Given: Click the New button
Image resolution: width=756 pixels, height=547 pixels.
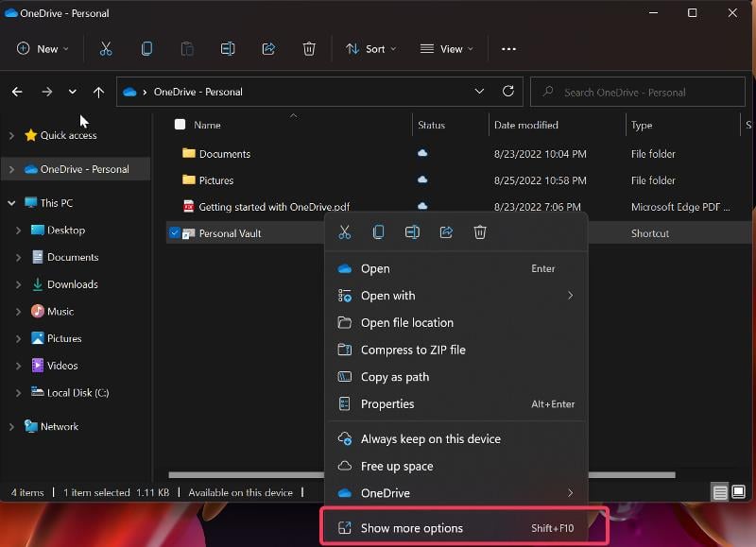Looking at the screenshot, I should point(43,49).
